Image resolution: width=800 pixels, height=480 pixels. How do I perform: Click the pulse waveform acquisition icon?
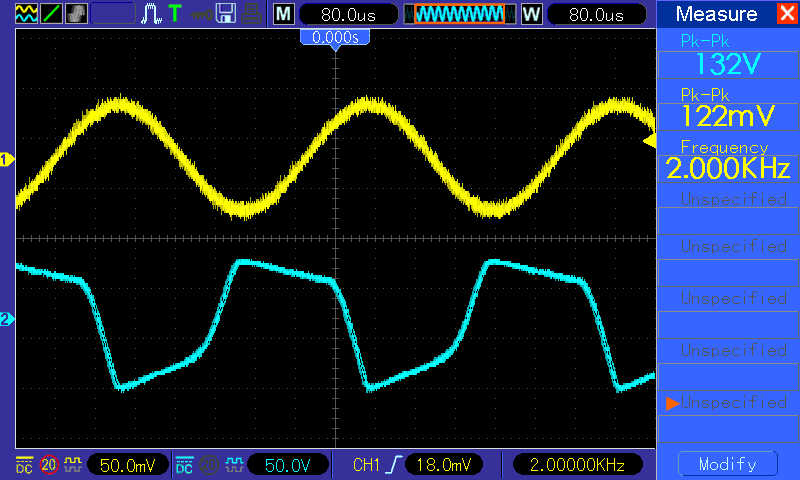click(x=152, y=14)
